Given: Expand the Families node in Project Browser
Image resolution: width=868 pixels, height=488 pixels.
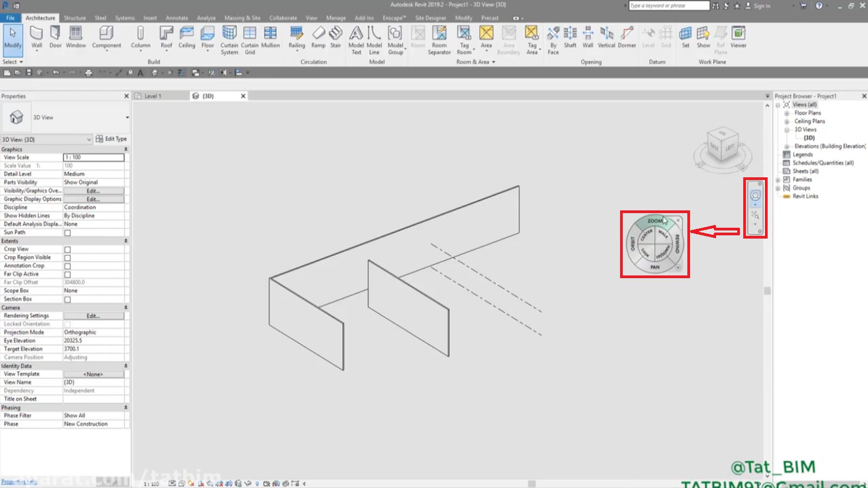Looking at the screenshot, I should coord(778,180).
